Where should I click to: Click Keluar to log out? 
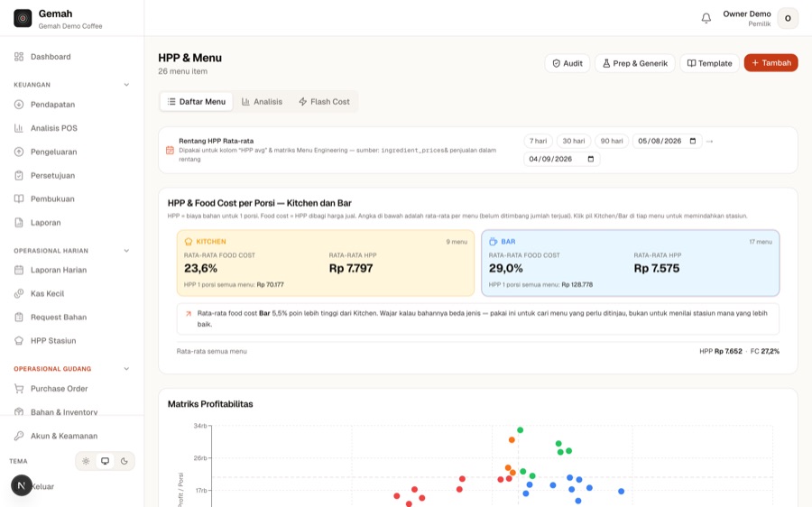pos(42,486)
